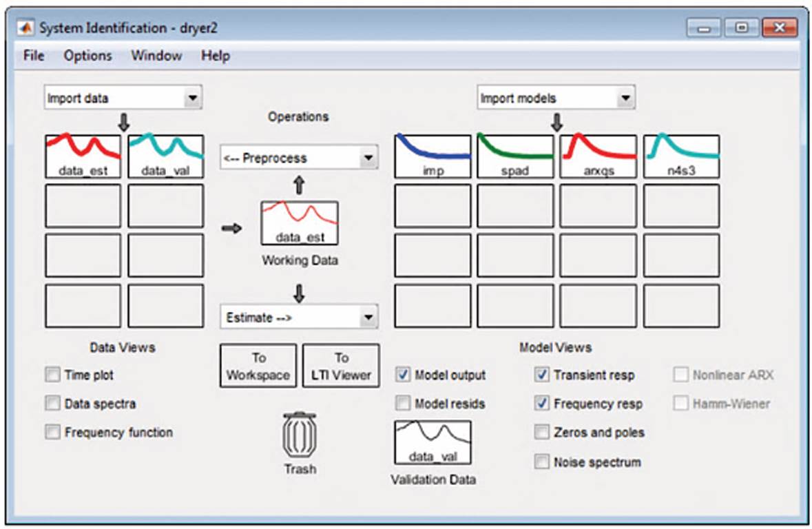This screenshot has height=529, width=812.
Task: Select the n4s3 model icon
Action: [x=681, y=156]
